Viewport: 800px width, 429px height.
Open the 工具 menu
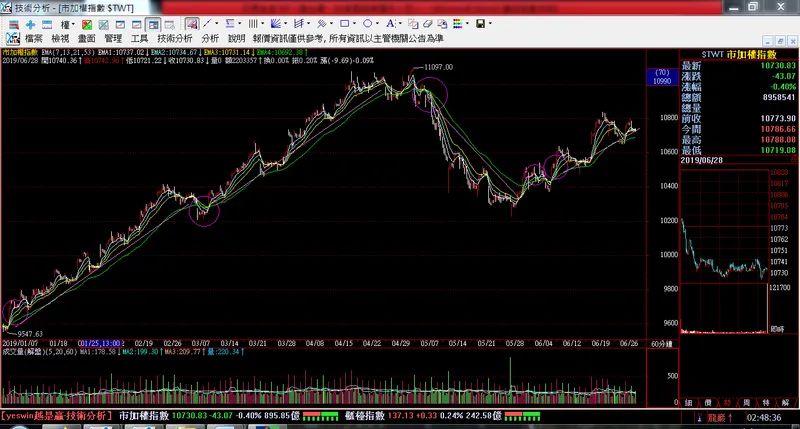(x=140, y=38)
